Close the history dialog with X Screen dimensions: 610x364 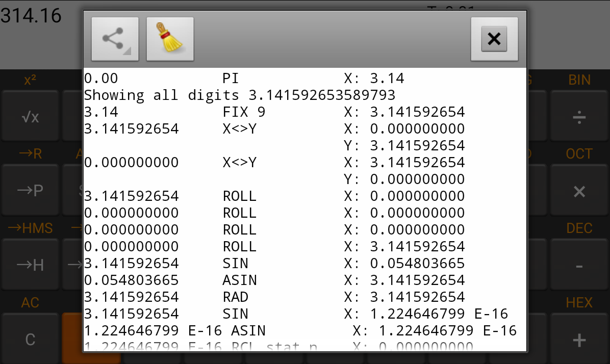pos(494,39)
